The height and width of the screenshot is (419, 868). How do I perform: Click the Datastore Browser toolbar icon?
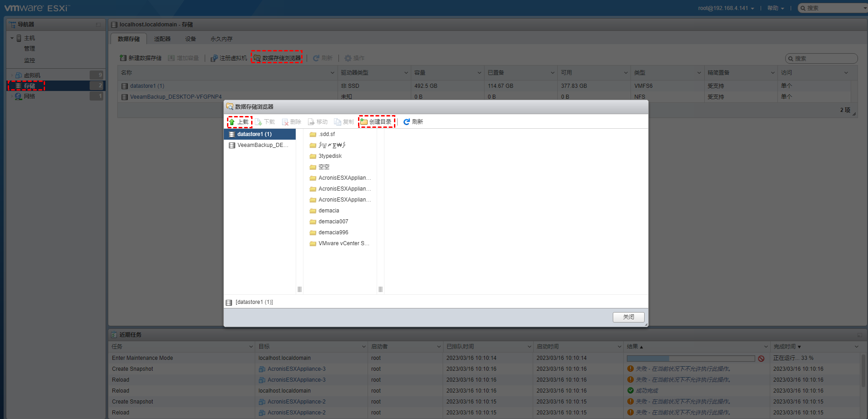(257, 58)
